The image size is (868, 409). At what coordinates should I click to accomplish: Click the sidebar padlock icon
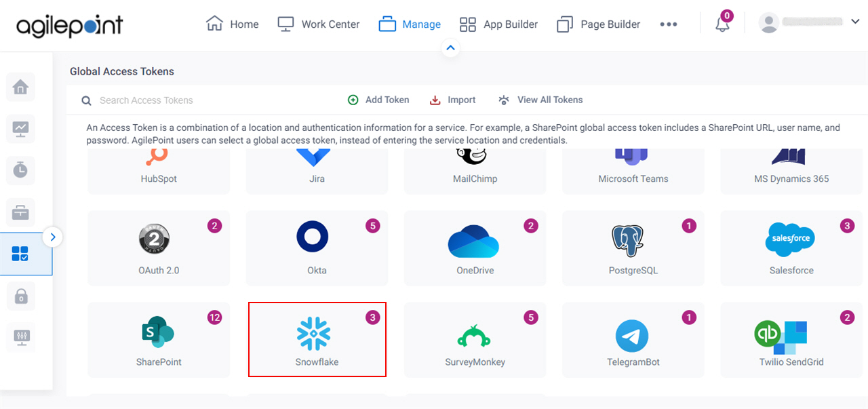click(x=20, y=296)
